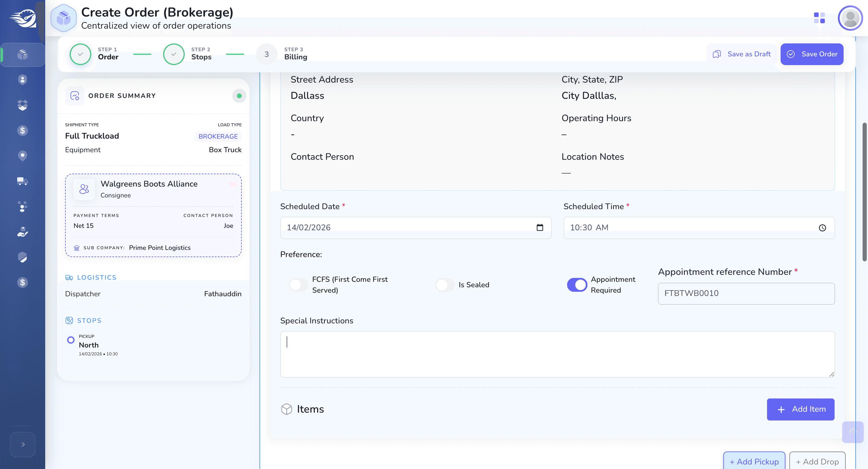Select the North pickup stop radio marker
Image resolution: width=868 pixels, height=469 pixels.
pyautogui.click(x=71, y=340)
